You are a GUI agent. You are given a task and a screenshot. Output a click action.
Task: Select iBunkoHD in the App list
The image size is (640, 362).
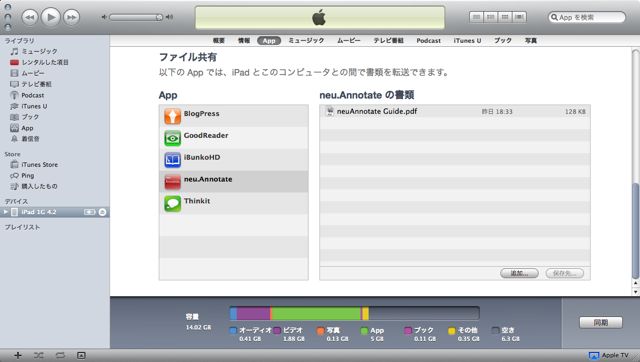233,160
